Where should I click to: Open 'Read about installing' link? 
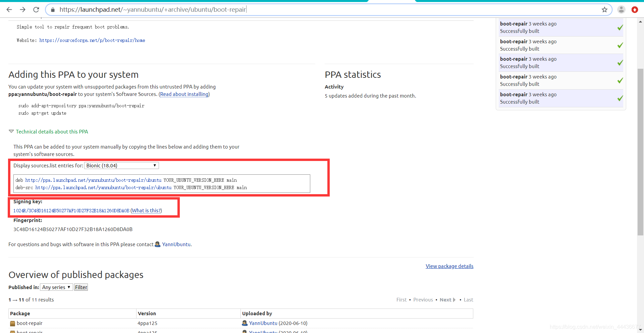[184, 94]
